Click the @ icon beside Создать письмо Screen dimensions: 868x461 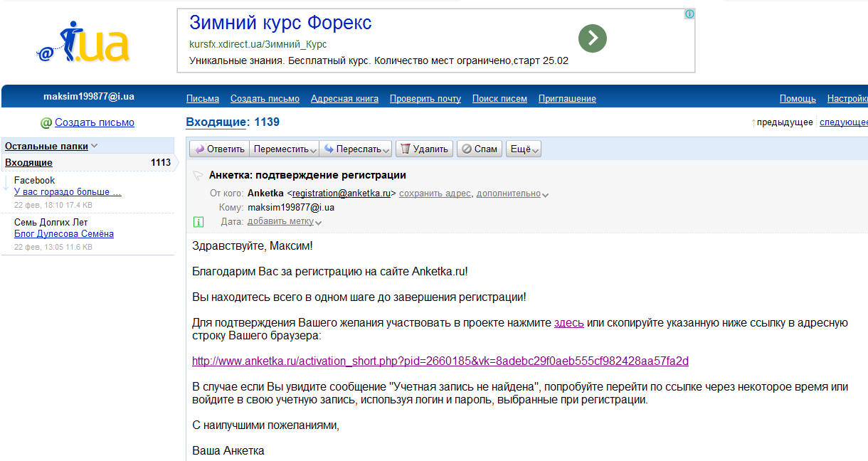pos(46,123)
